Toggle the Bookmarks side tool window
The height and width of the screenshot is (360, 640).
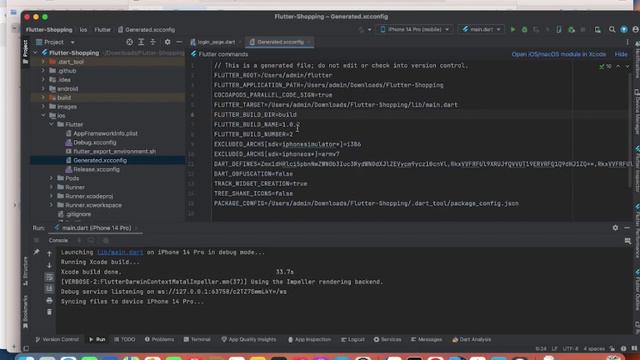25,311
